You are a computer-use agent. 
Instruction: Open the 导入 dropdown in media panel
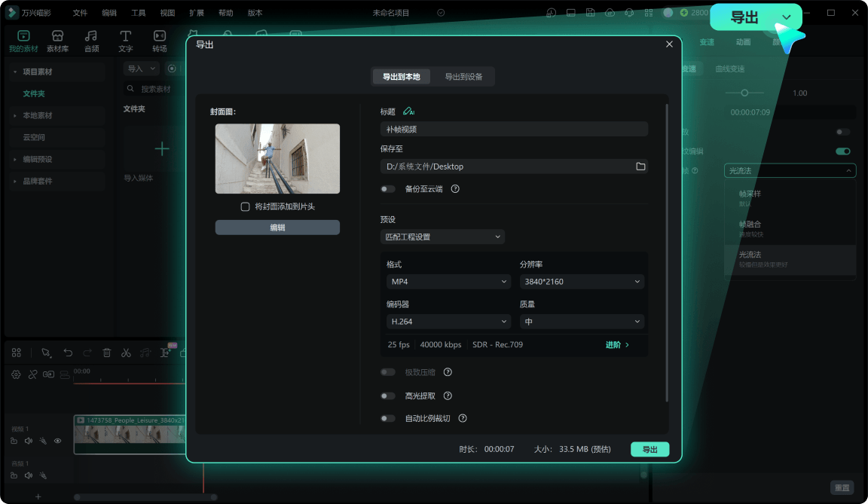click(141, 69)
